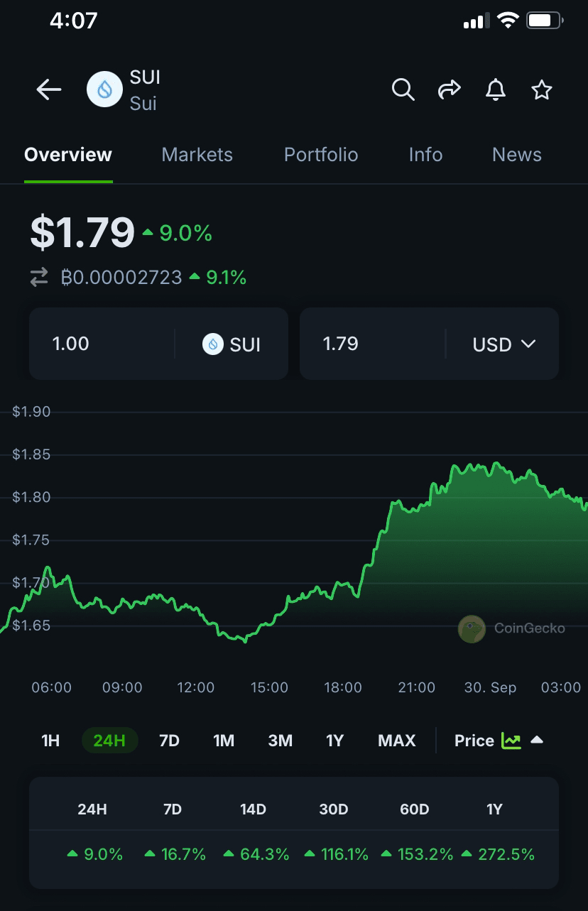588x911 pixels.
Task: Tap the 16.7% seven-day change value
Action: (175, 854)
